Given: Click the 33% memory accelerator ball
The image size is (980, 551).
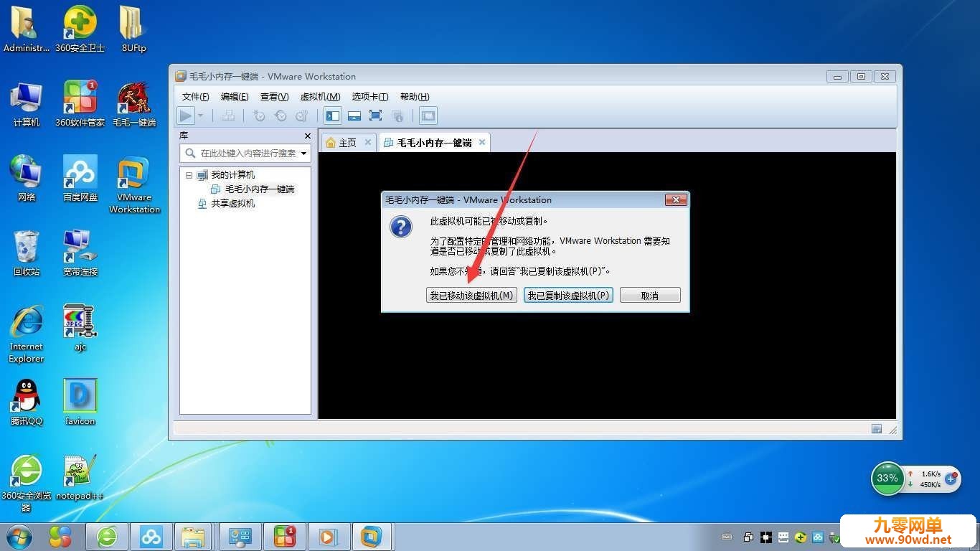Looking at the screenshot, I should [887, 478].
